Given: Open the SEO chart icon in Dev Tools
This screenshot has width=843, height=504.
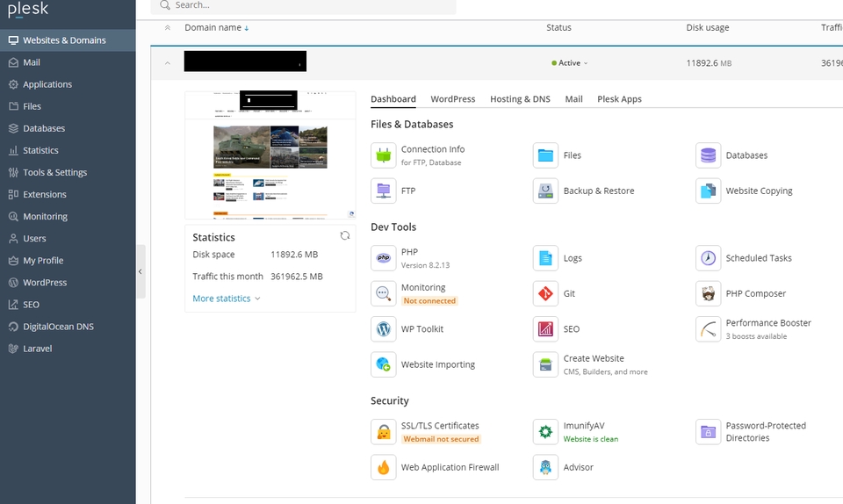Looking at the screenshot, I should (x=545, y=329).
